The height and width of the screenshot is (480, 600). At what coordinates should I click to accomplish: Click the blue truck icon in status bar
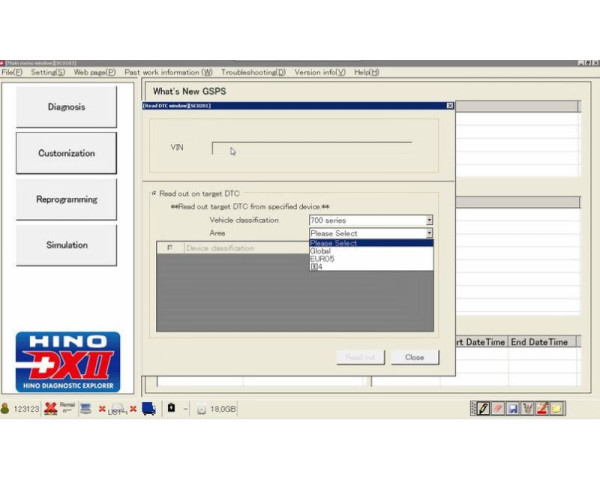pos(149,408)
